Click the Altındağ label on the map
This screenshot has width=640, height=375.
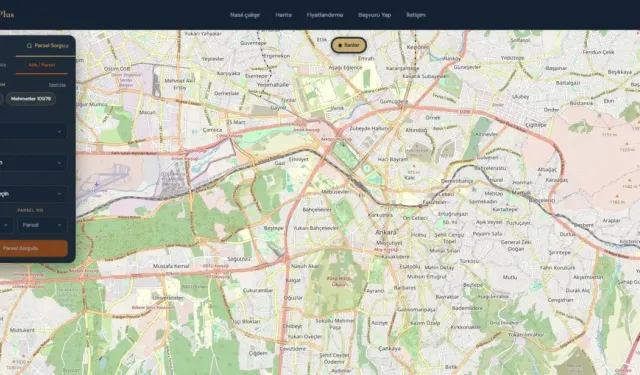[x=416, y=130]
